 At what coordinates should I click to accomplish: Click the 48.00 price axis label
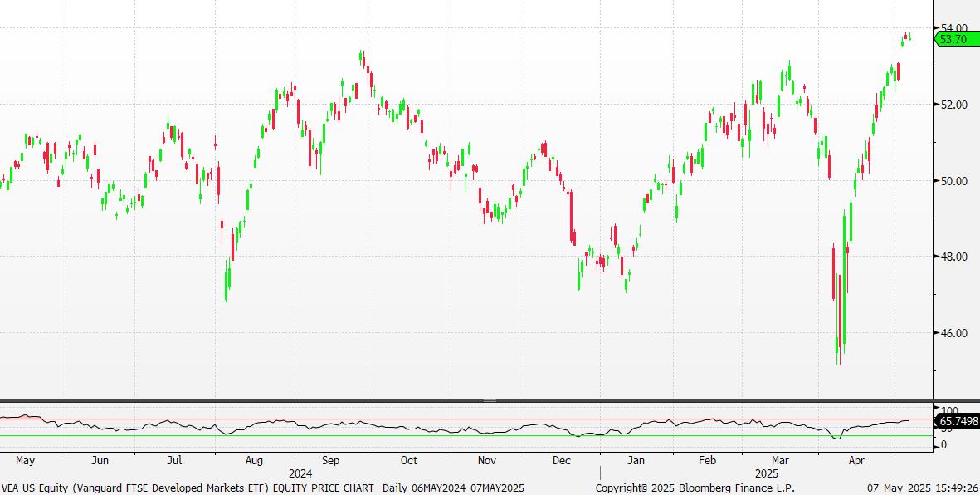[x=953, y=257]
